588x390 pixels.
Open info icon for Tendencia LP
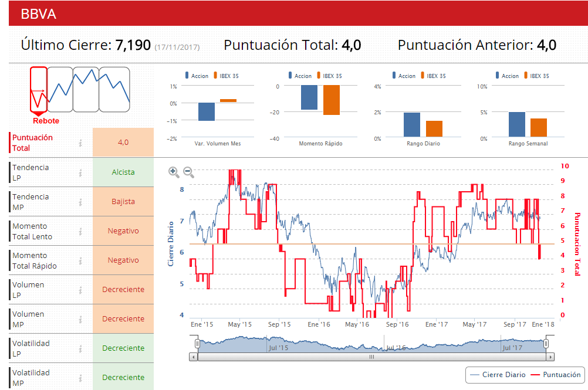tap(80, 172)
